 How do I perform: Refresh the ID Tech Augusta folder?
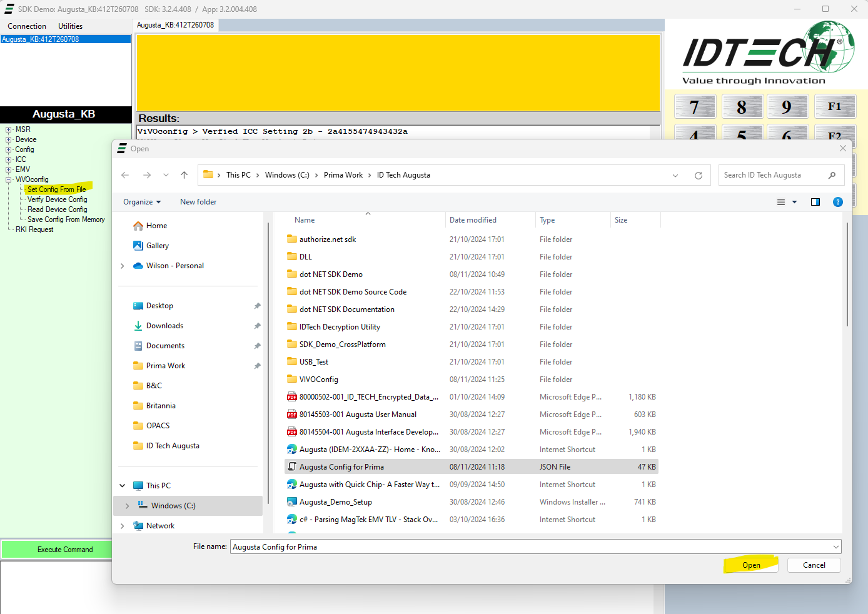[699, 176]
